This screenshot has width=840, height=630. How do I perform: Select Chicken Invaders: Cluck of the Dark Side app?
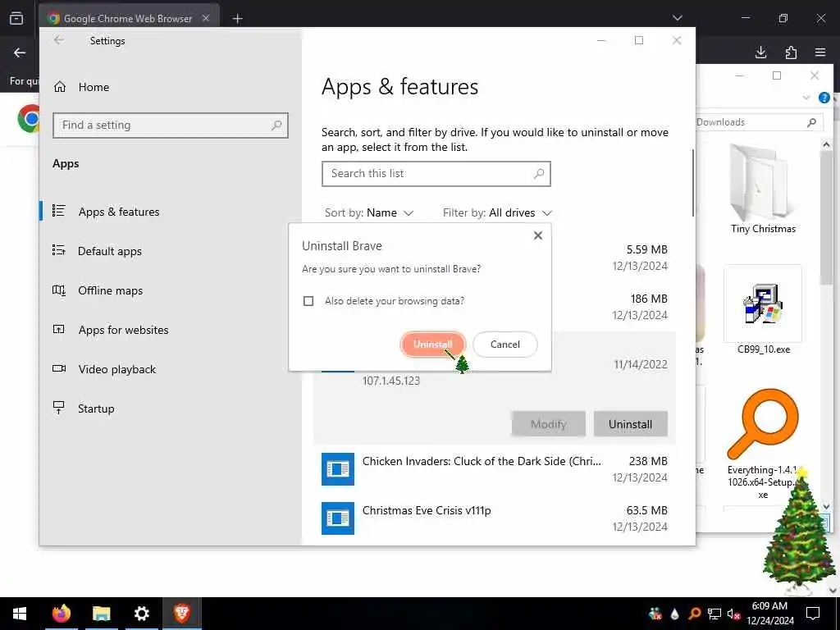495,468
